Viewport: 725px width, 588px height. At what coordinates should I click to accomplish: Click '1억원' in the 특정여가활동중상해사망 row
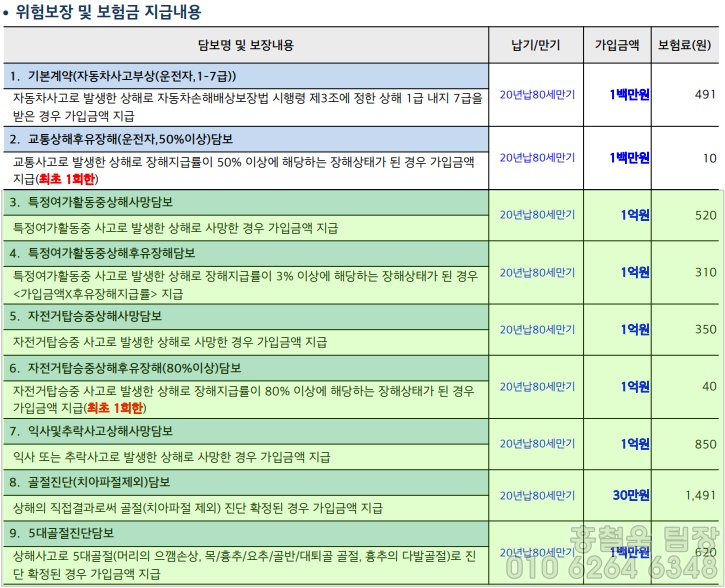[635, 215]
